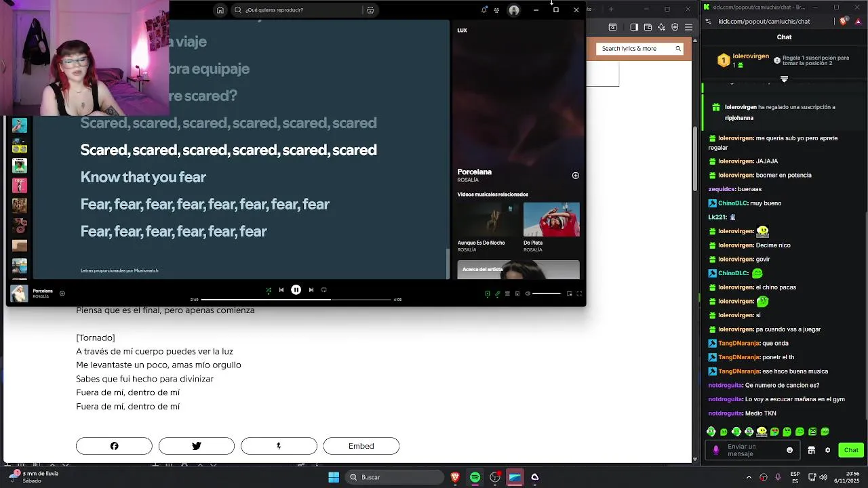Viewport: 868px width, 488px height.
Task: Open Spotify notifications bell
Action: tap(484, 10)
